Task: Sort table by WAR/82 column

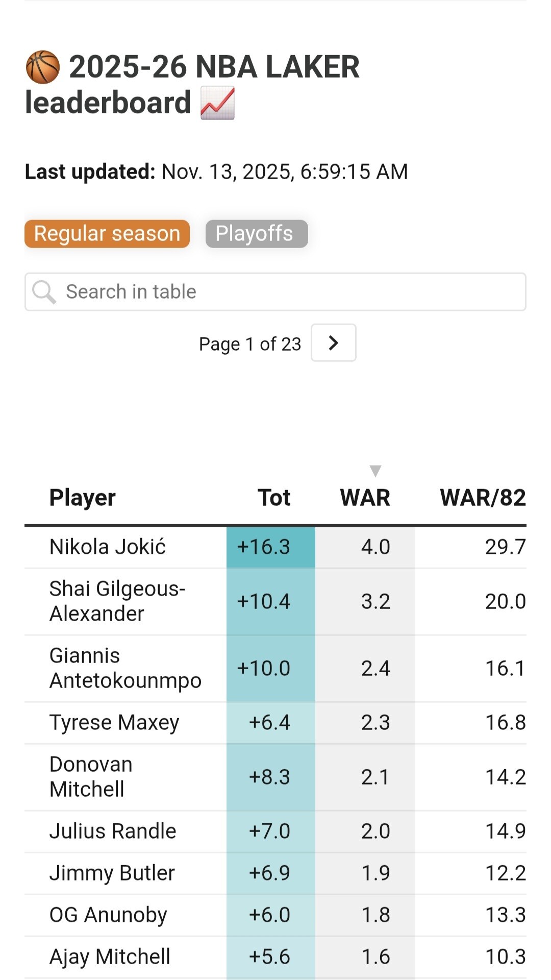Action: point(483,498)
